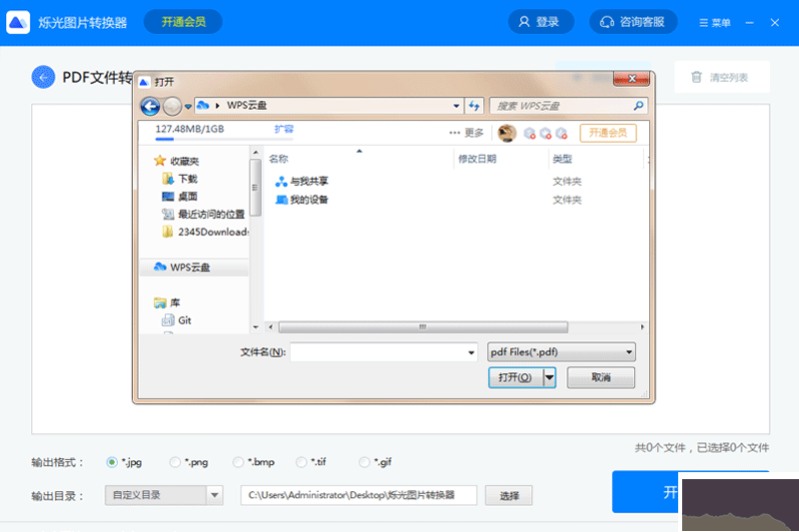
Task: Open 收藏夹 star favorites in sidebar
Action: coord(176,161)
